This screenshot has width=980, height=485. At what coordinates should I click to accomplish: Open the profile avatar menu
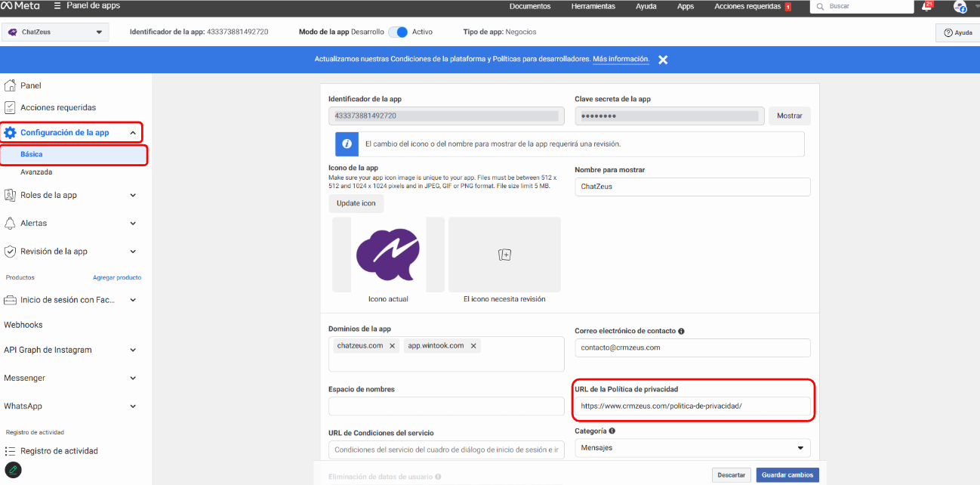pos(960,7)
